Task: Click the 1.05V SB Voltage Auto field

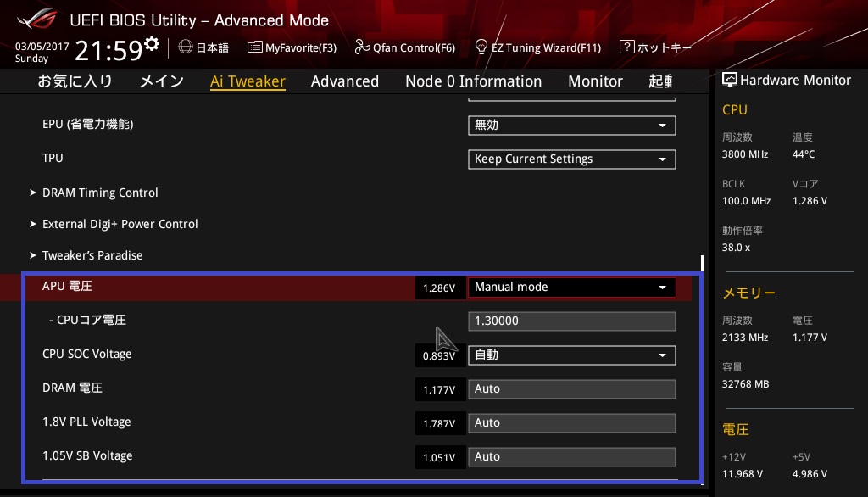Action: 572,456
